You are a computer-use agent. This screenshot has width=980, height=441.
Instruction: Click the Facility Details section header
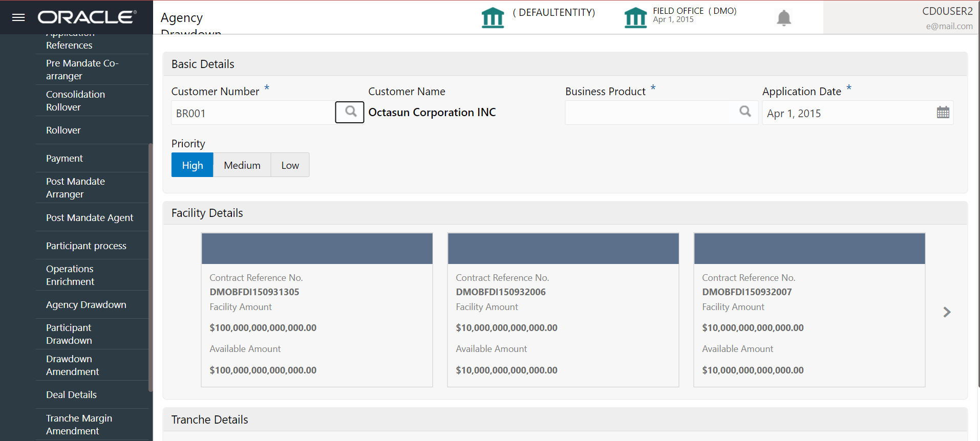tap(565, 213)
